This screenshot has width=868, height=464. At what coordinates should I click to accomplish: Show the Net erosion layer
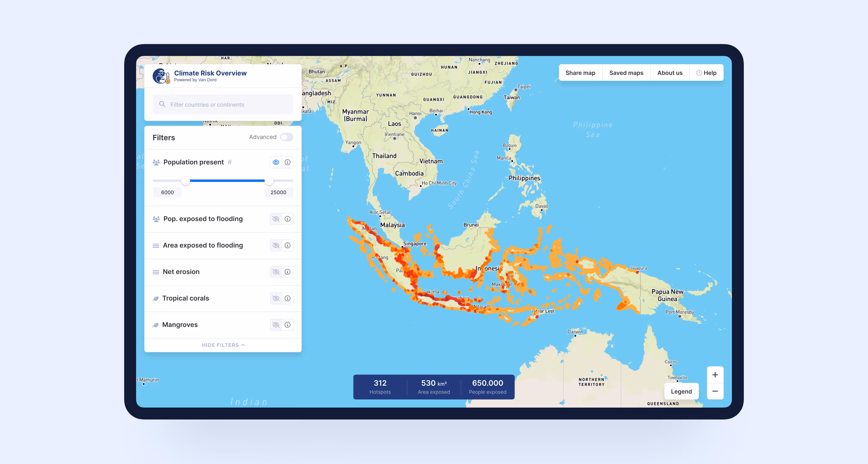pyautogui.click(x=276, y=272)
